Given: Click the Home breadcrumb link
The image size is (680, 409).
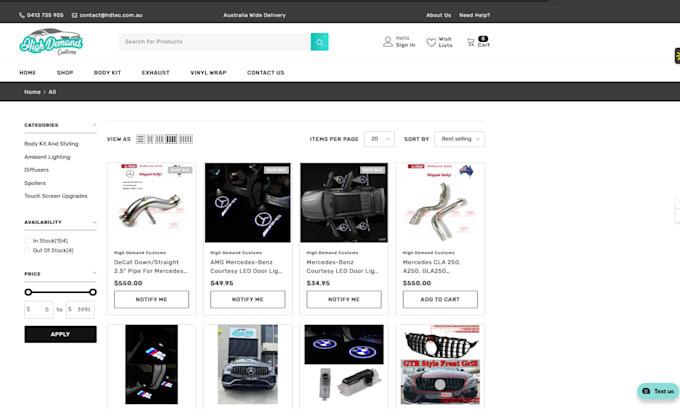Looking at the screenshot, I should [32, 92].
